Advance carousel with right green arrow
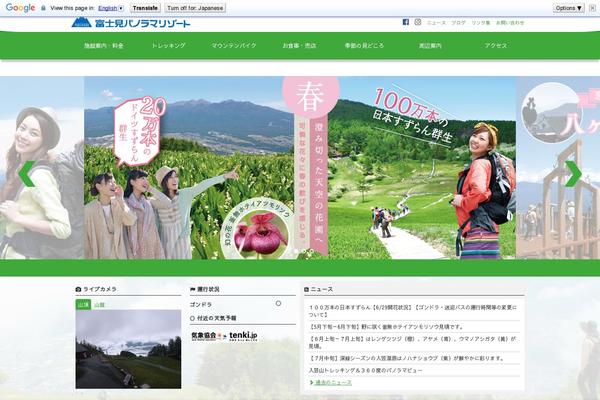The image size is (600, 400). click(x=573, y=174)
